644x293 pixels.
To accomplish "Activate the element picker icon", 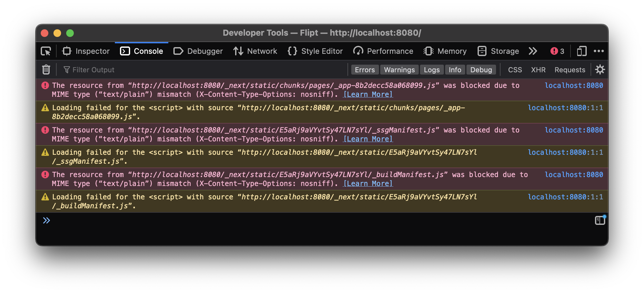I will point(46,51).
